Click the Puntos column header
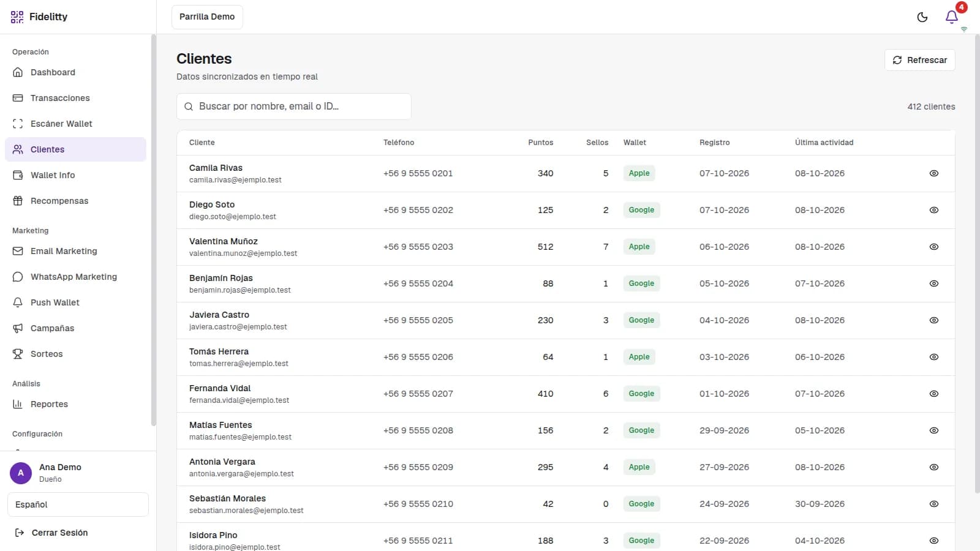The width and height of the screenshot is (980, 551). (x=540, y=143)
